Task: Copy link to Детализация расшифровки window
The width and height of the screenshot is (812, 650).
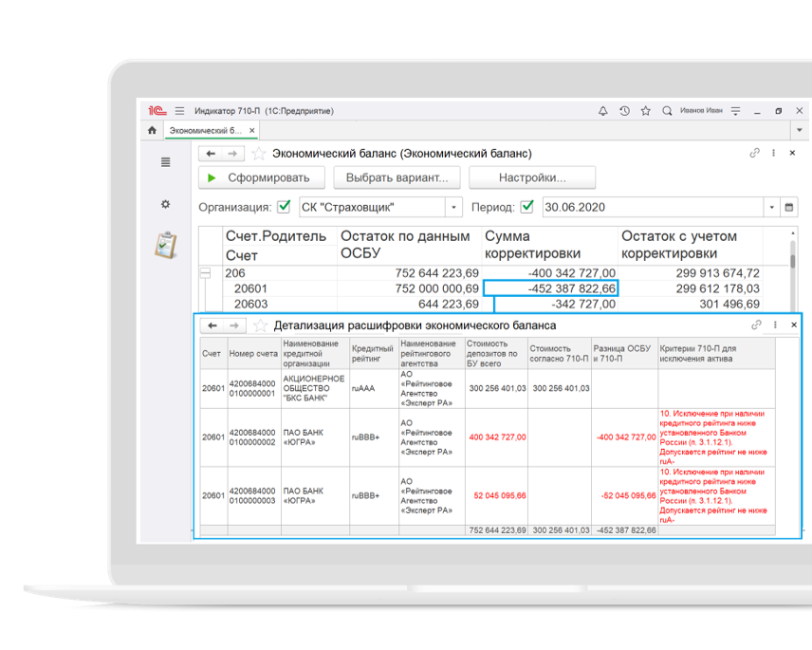Action: tap(756, 325)
